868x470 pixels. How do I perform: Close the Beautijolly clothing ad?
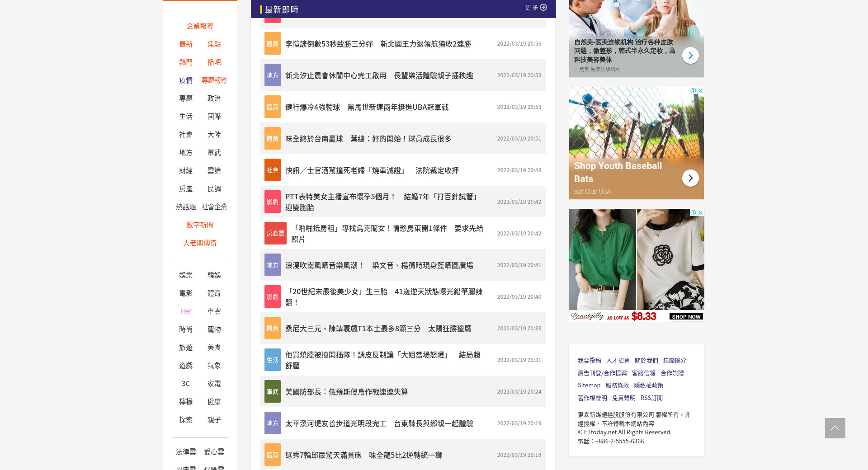click(700, 212)
